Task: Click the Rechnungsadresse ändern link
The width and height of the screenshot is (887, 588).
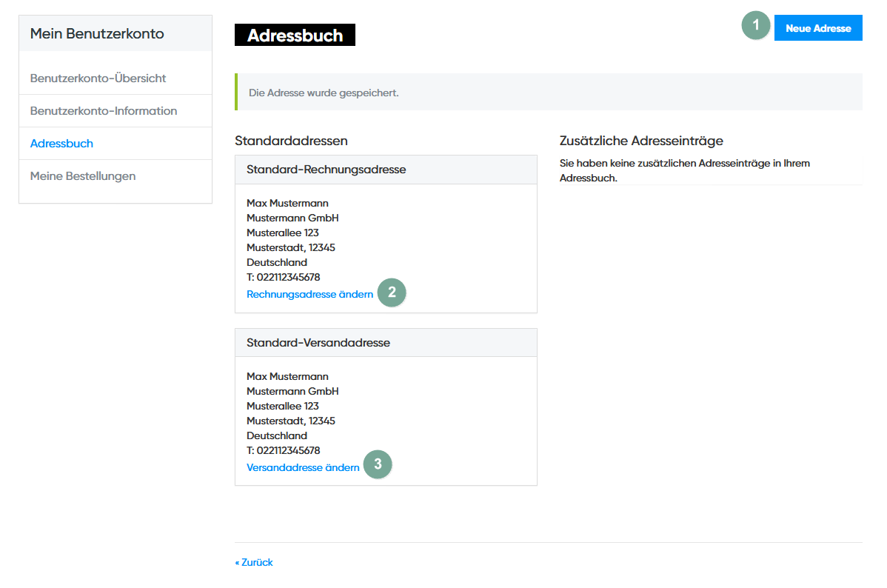Action: tap(309, 295)
